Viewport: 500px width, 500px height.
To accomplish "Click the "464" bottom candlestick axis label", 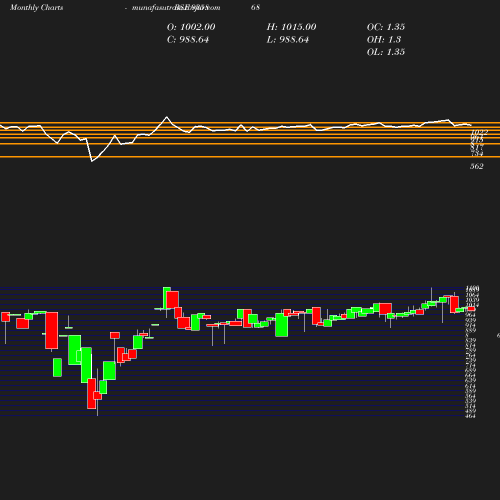I will tap(471, 416).
